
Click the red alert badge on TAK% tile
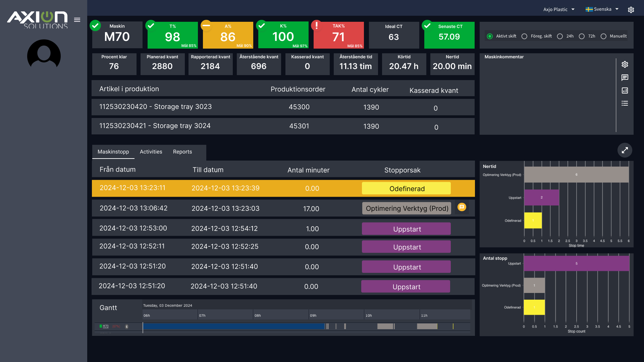coord(317,25)
